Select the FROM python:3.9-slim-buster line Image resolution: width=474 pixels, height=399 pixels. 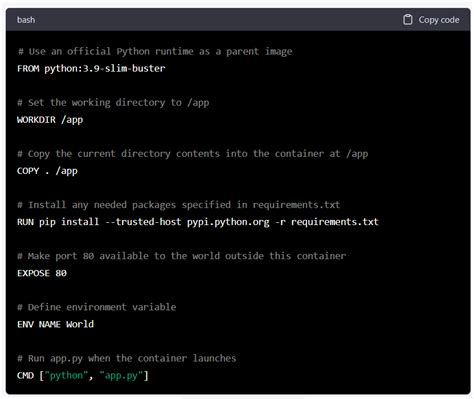pyautogui.click(x=91, y=68)
